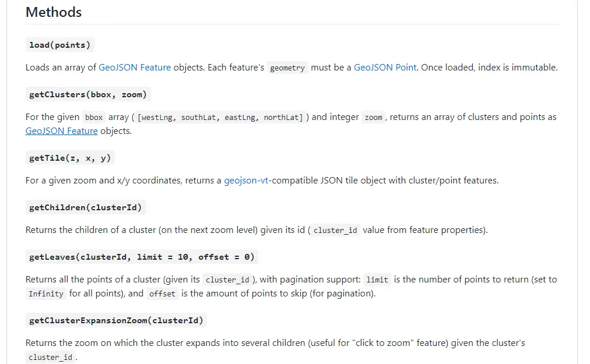Click the getChildren(clusterId) method signature

(x=86, y=207)
